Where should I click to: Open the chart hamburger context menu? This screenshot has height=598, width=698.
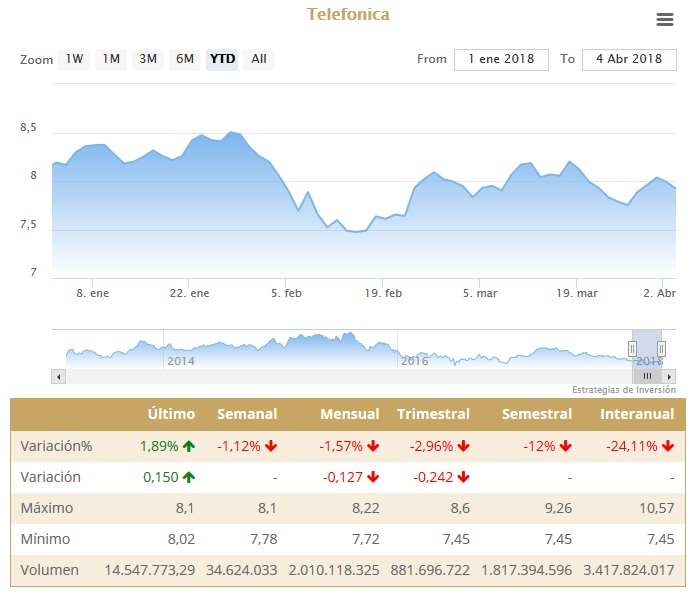click(x=665, y=20)
